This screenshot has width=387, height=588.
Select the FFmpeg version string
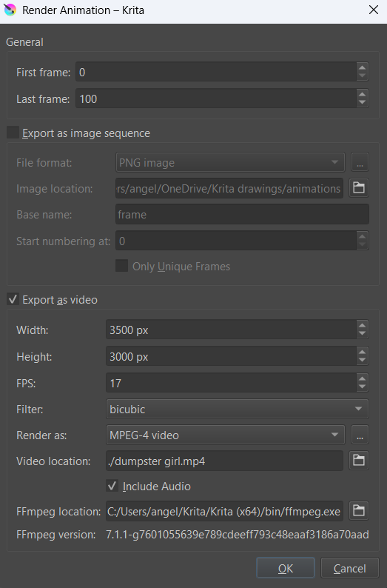point(237,534)
